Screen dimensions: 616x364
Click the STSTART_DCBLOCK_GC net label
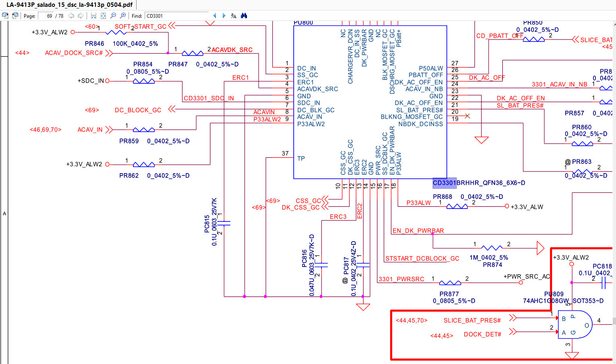(x=422, y=259)
